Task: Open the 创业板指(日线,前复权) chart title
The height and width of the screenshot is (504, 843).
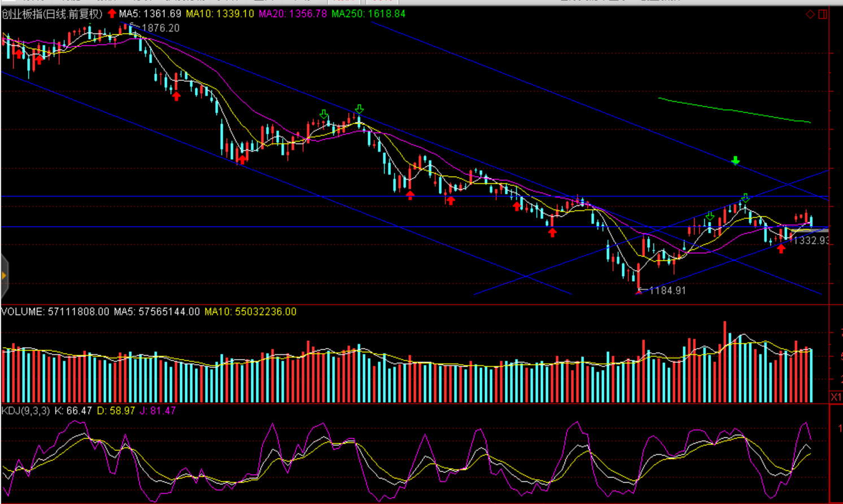Action: tap(52, 14)
